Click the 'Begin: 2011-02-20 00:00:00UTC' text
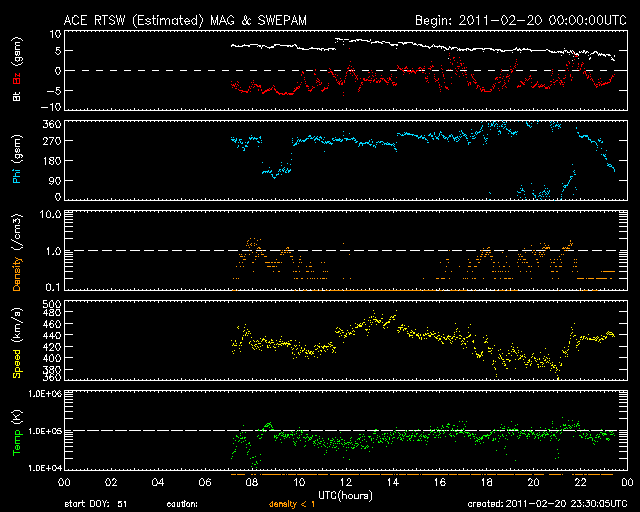 click(520, 20)
